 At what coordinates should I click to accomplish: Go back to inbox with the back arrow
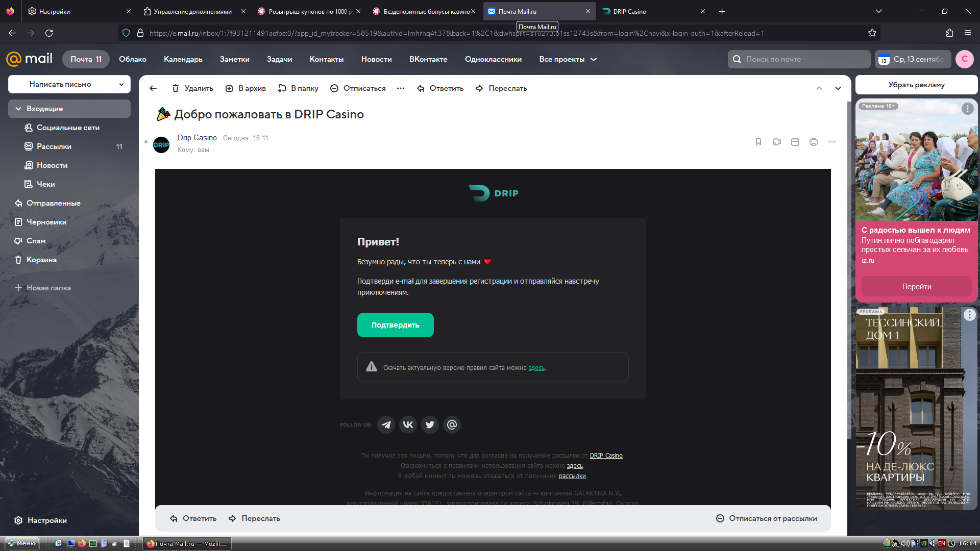pyautogui.click(x=153, y=88)
